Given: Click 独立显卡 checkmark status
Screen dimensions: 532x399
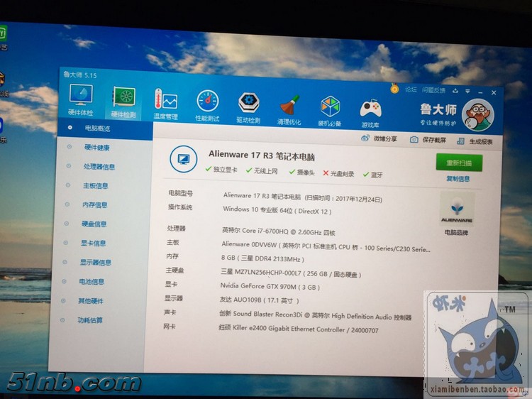Looking at the screenshot, I should [221, 169].
